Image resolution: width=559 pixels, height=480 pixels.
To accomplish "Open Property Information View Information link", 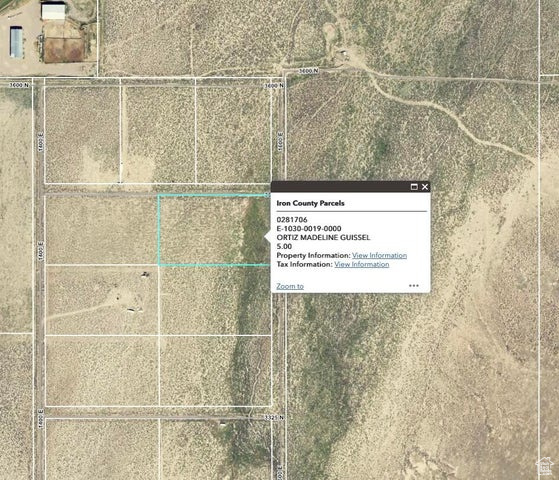I will (379, 255).
